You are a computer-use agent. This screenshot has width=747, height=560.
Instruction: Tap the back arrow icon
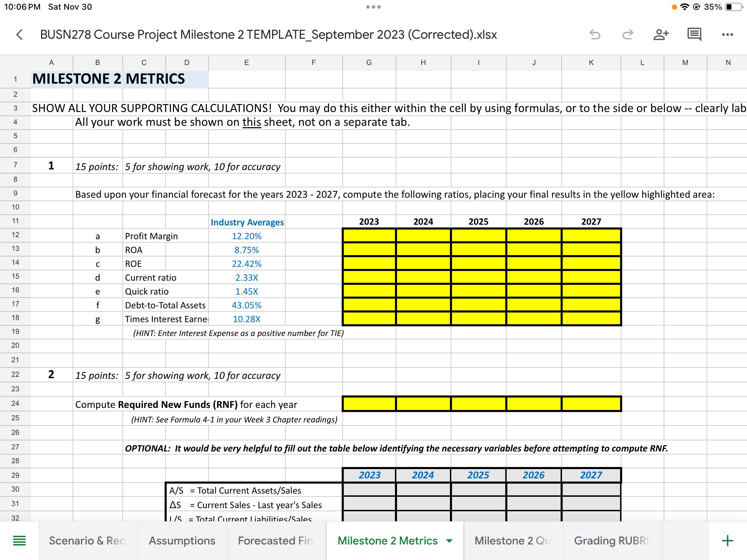coord(20,35)
